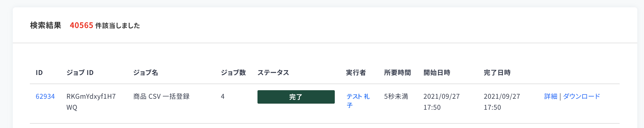Image resolution: width=644 pixels, height=128 pixels.
Task: Open job record ID 62934 link
Action: [x=45, y=97]
